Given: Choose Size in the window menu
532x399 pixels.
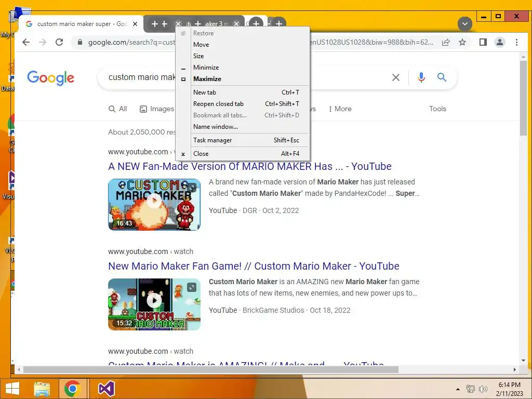Looking at the screenshot, I should [x=242, y=56].
